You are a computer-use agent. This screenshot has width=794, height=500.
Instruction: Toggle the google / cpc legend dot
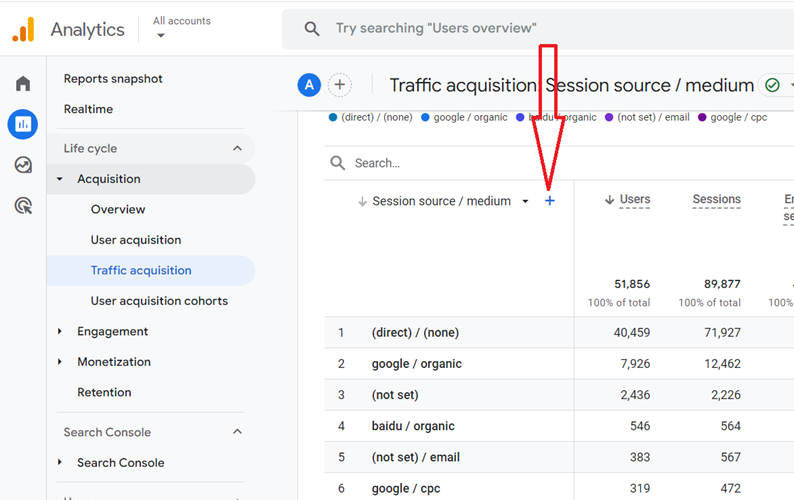click(x=702, y=118)
